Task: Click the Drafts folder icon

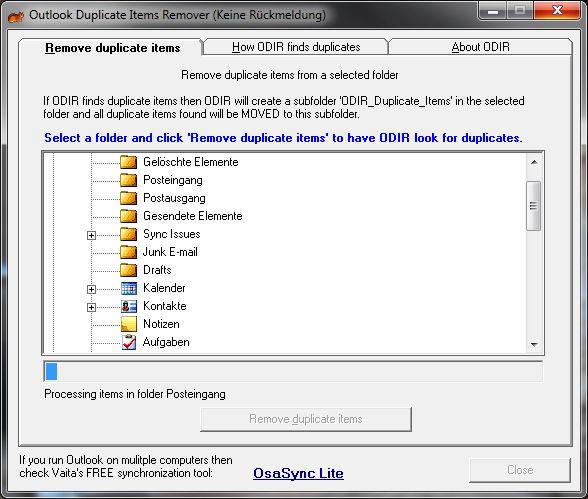Action: pyautogui.click(x=129, y=270)
